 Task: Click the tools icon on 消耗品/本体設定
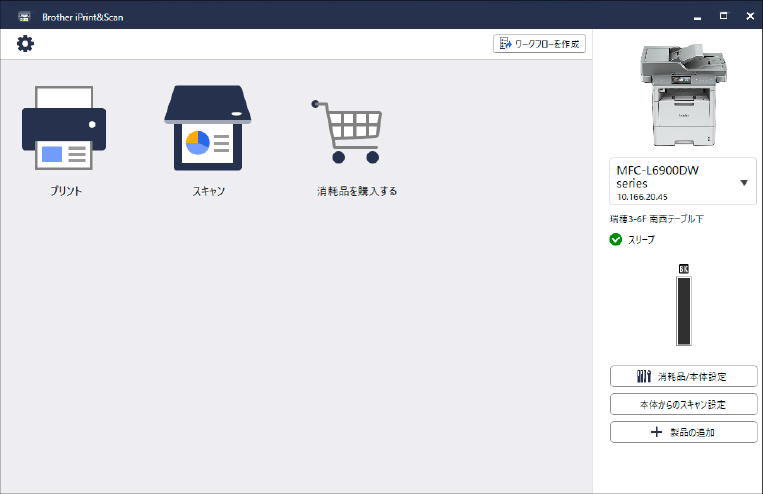point(644,377)
